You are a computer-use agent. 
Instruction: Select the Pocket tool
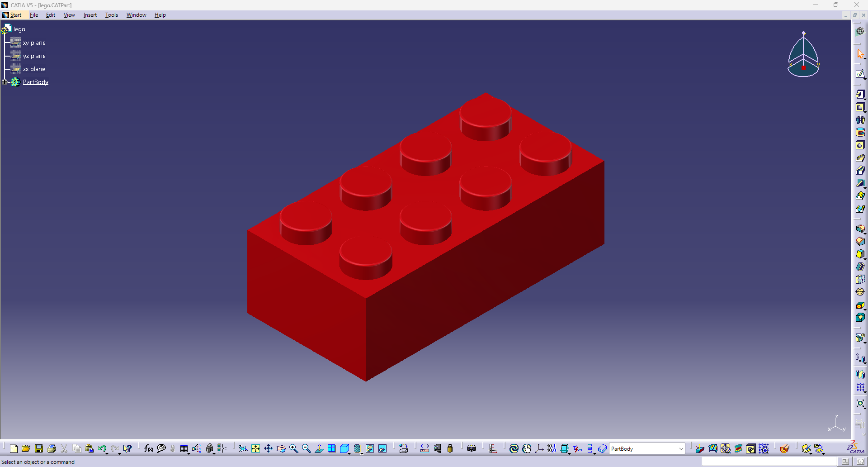[x=860, y=107]
